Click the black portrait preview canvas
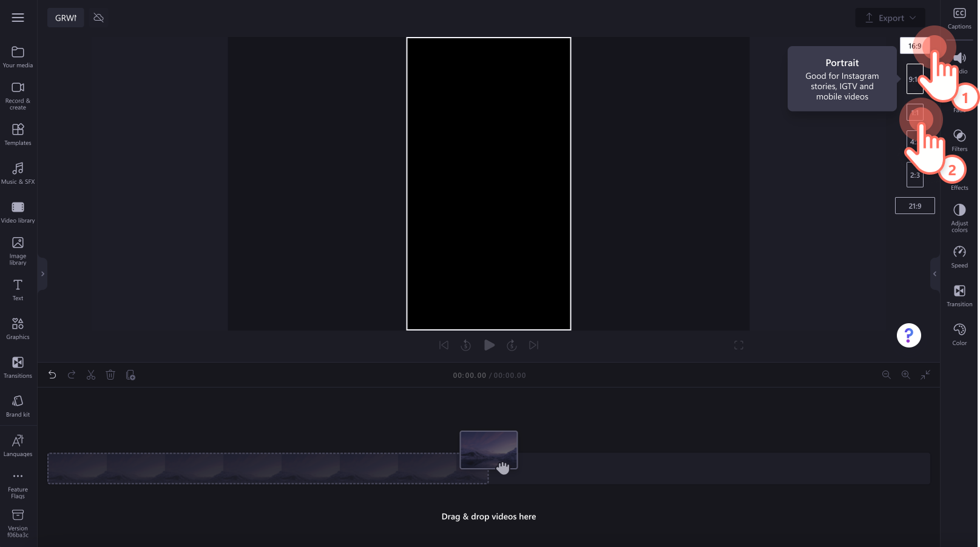 coord(488,184)
